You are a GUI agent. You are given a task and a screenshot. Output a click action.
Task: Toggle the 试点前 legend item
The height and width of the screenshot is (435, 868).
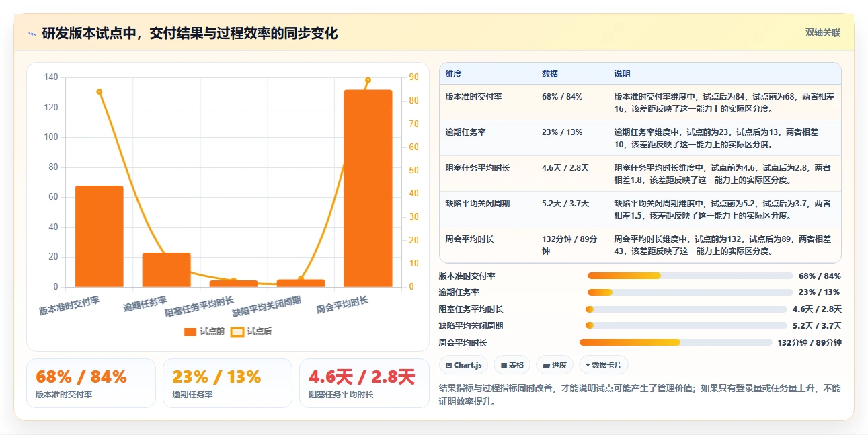[x=204, y=331]
